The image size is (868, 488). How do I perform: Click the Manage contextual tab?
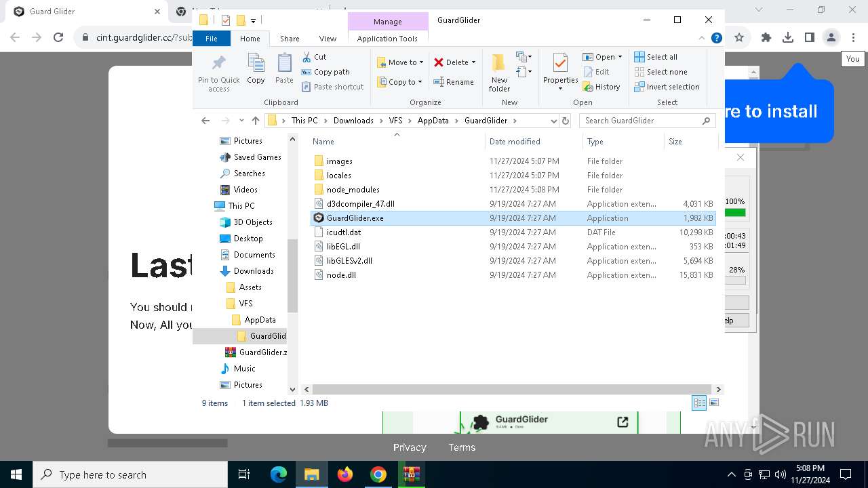388,22
